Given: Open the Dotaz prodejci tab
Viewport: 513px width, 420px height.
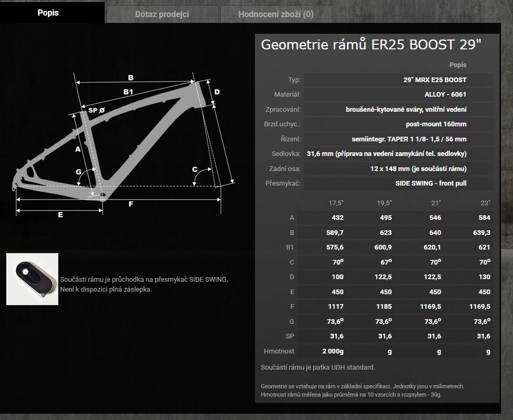Looking at the screenshot, I should [x=162, y=14].
